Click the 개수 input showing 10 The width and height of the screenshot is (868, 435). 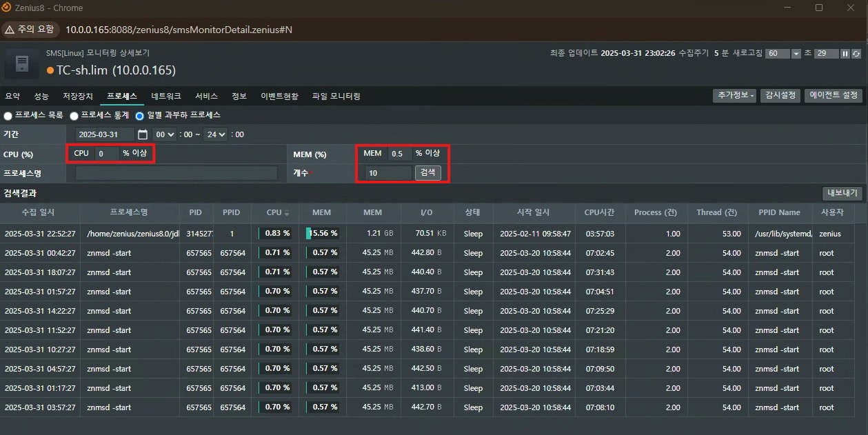click(x=388, y=173)
